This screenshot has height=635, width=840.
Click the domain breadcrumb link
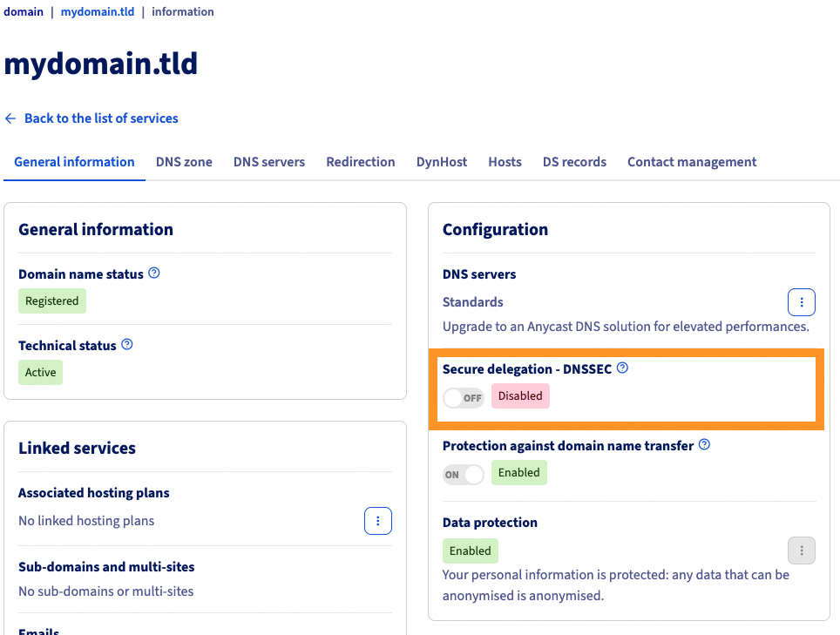24,12
